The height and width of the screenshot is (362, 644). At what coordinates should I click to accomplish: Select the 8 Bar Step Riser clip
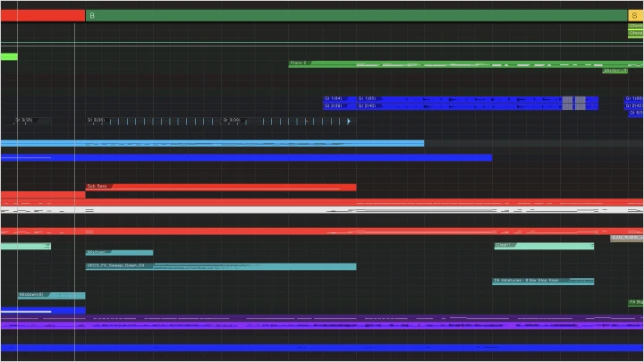click(x=543, y=282)
